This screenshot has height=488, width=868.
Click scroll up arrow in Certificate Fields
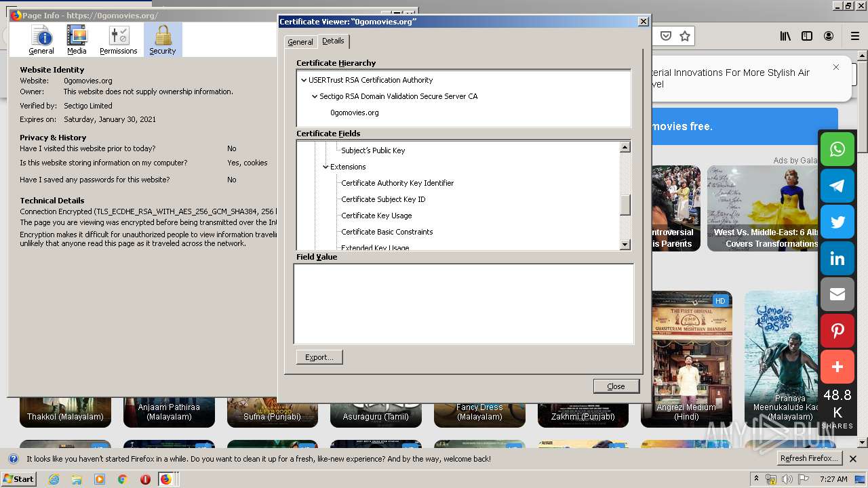pyautogui.click(x=625, y=147)
